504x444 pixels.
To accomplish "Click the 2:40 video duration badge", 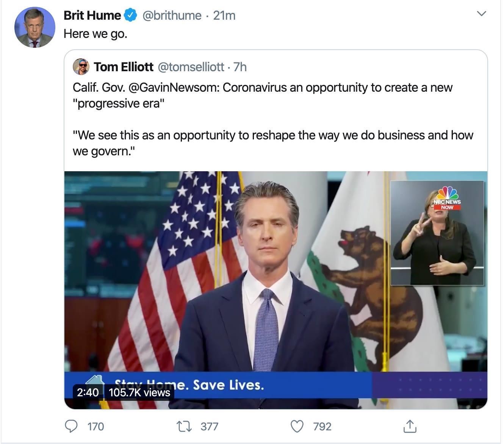I will (x=88, y=392).
